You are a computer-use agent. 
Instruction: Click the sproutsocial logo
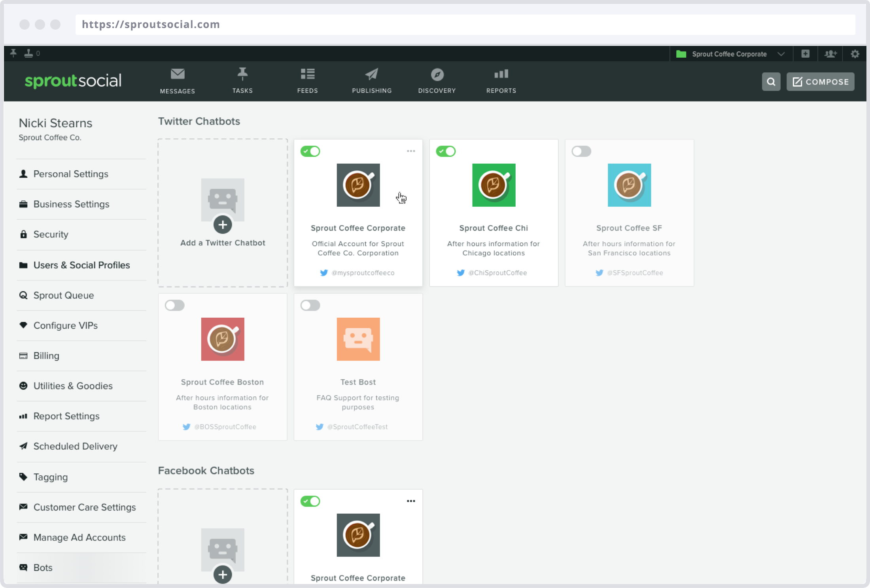tap(73, 81)
